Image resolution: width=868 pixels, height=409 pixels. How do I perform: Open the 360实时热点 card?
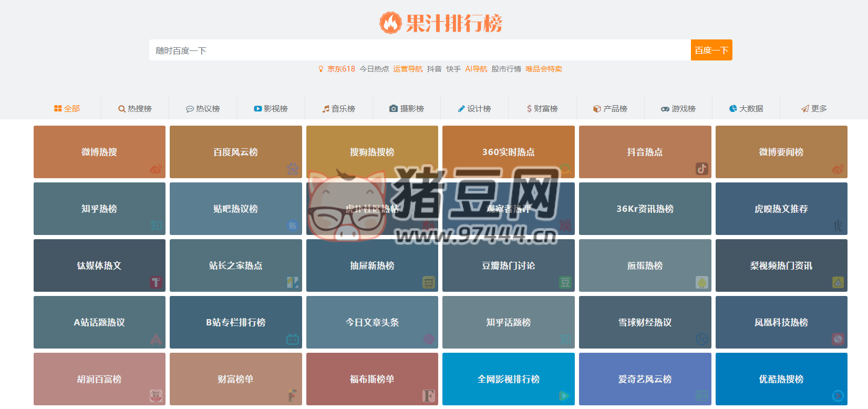click(509, 152)
